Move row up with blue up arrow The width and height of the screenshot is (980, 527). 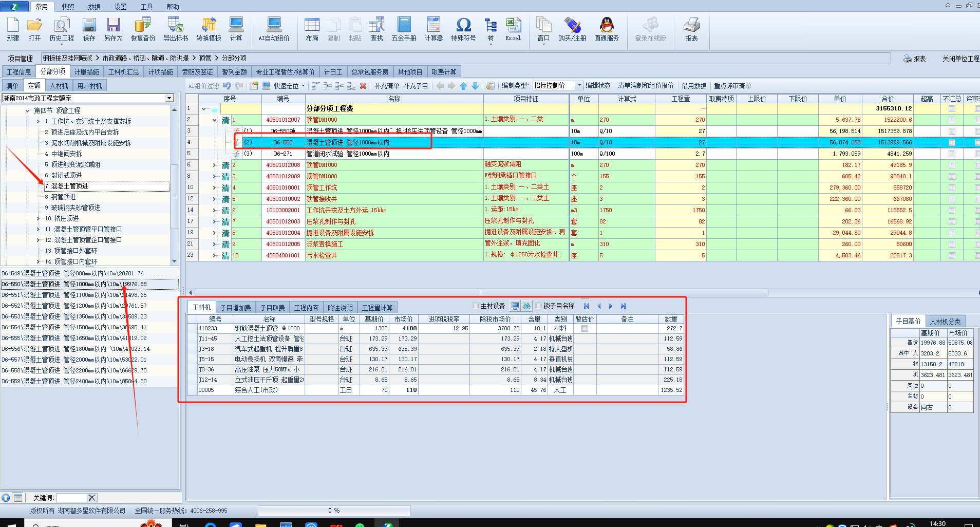(463, 86)
